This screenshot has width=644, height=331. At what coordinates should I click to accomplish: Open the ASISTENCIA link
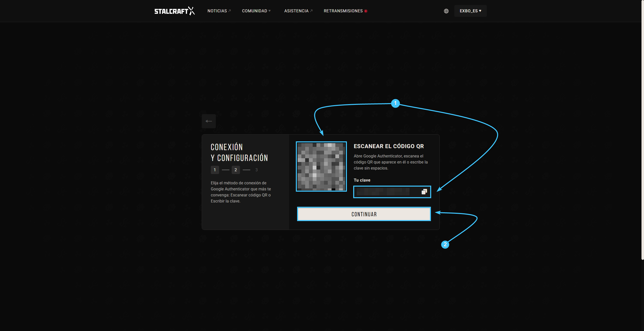(298, 11)
